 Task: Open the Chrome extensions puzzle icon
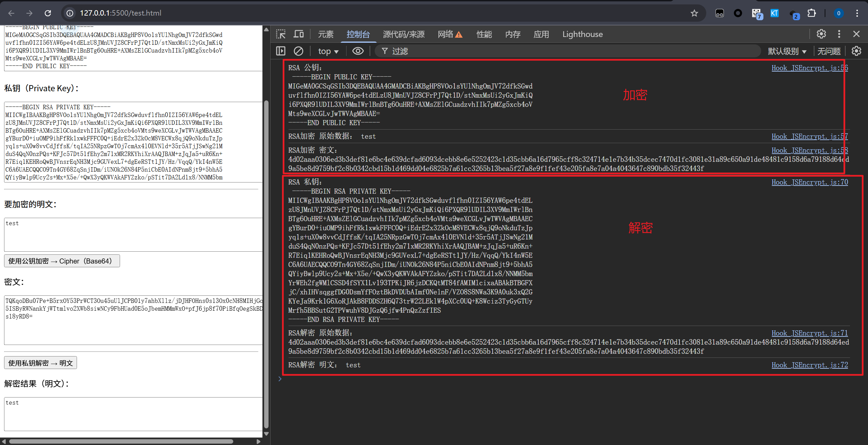pos(812,13)
